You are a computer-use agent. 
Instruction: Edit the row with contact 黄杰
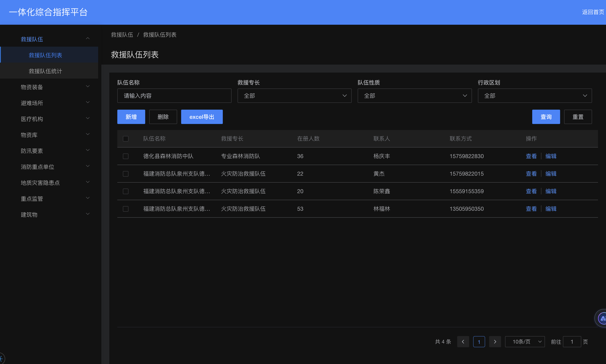click(551, 174)
